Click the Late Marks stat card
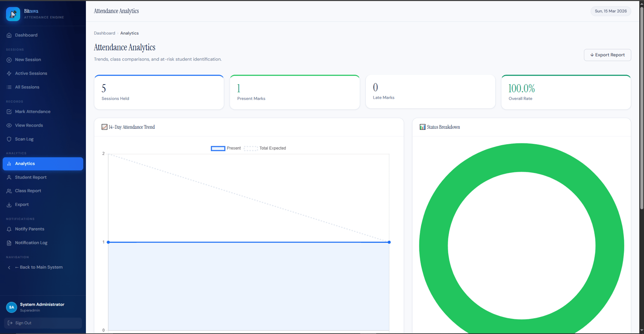 (430, 92)
